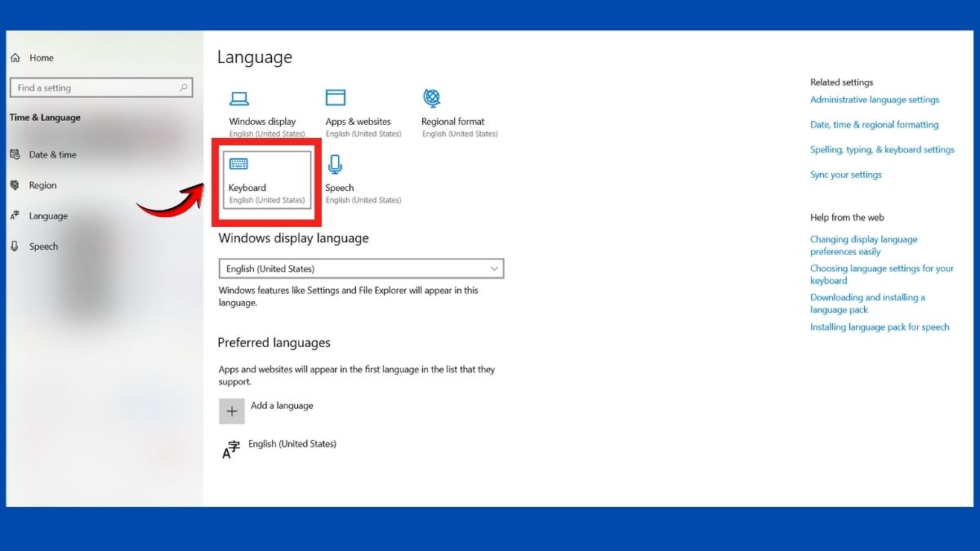Click the Regional format globe icon
Image resolution: width=980 pixels, height=551 pixels.
click(x=432, y=98)
